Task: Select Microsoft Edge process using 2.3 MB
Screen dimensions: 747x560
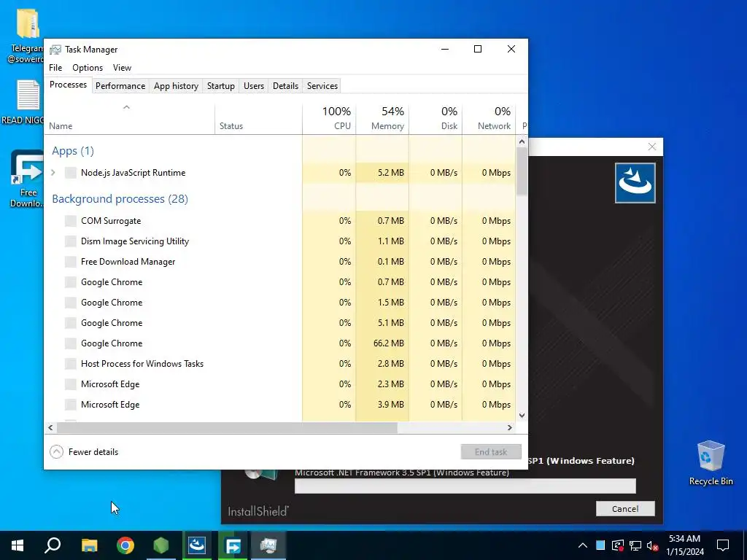Action: 280,384
